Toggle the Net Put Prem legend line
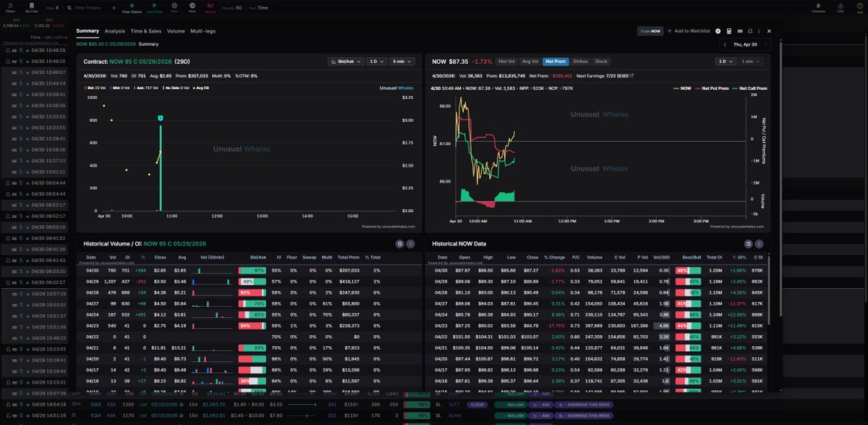 point(712,88)
